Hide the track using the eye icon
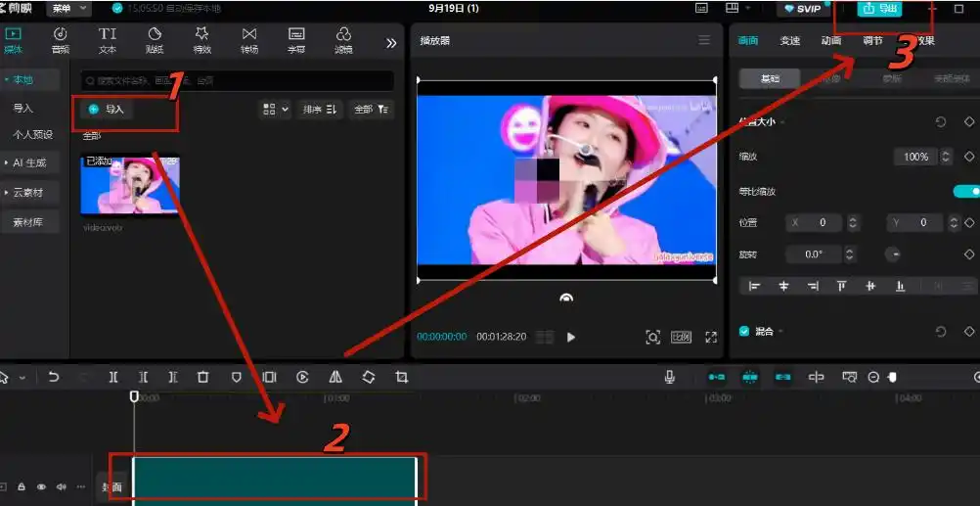The height and width of the screenshot is (506, 980). [42, 486]
